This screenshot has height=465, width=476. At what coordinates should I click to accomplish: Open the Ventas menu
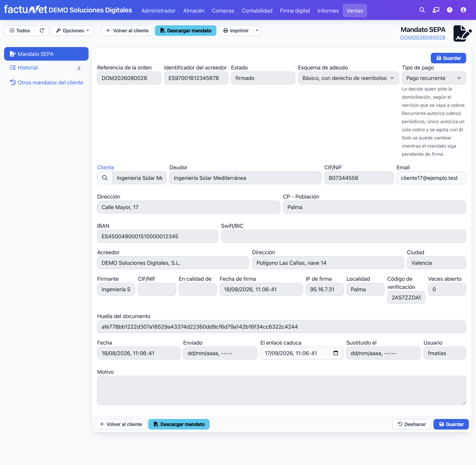pyautogui.click(x=355, y=11)
